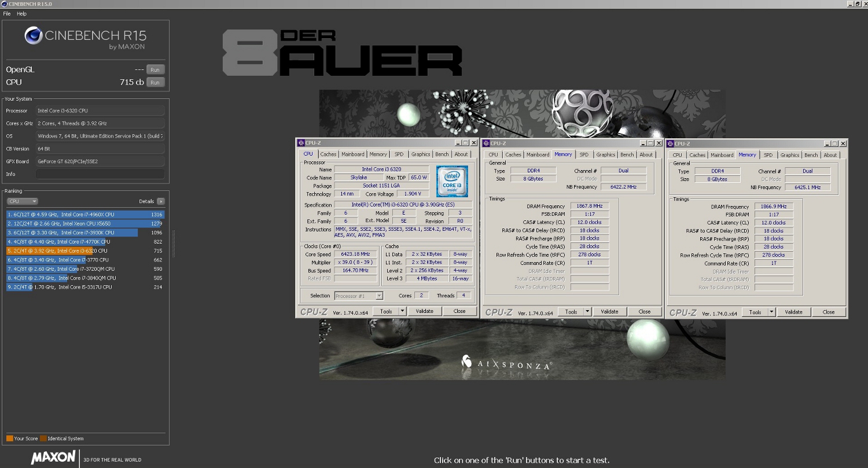
Task: Click the CPU-Z title icon of the middle window
Action: (486, 143)
